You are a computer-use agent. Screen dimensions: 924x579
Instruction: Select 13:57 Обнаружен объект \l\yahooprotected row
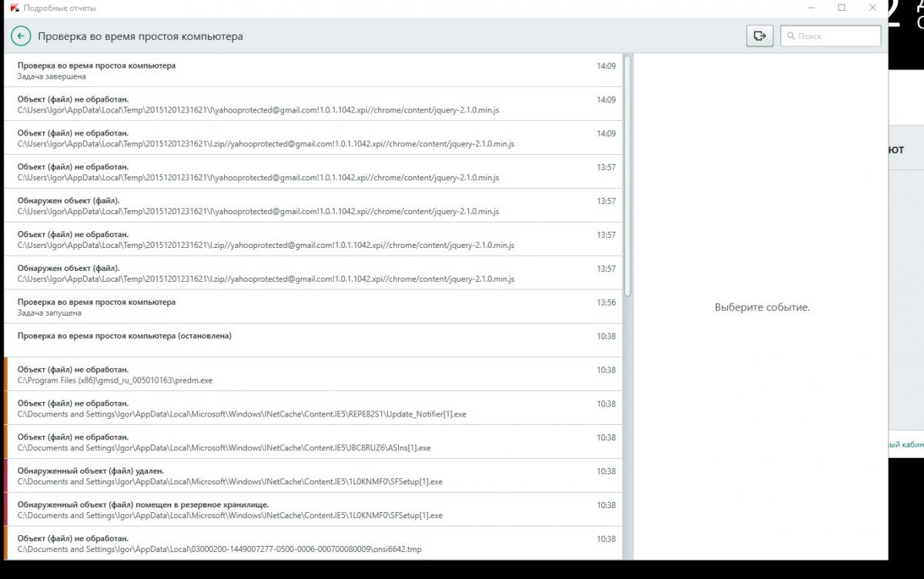click(x=313, y=206)
